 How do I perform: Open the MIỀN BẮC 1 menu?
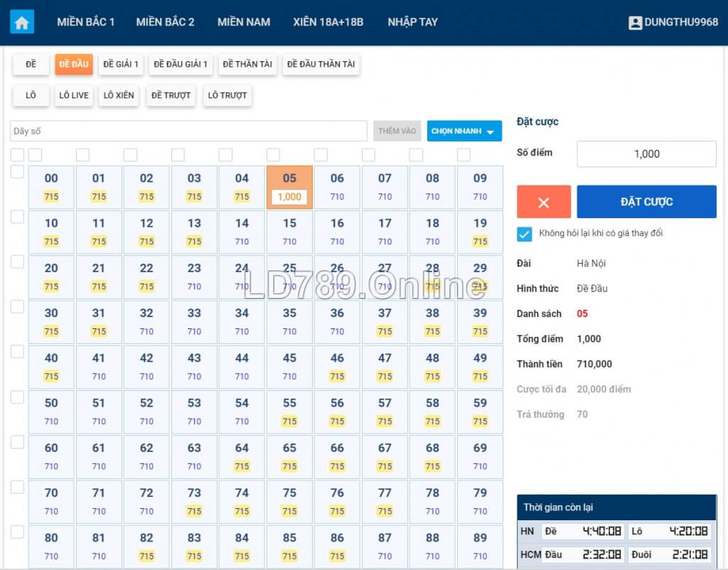point(85,22)
